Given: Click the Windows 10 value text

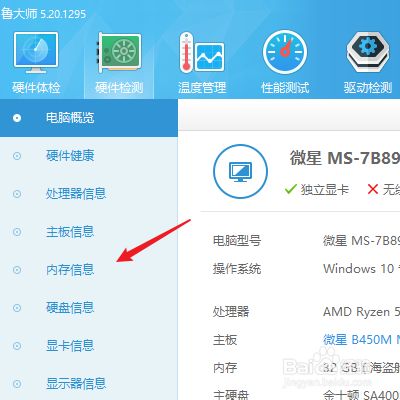Looking at the screenshot, I should 361,269.
